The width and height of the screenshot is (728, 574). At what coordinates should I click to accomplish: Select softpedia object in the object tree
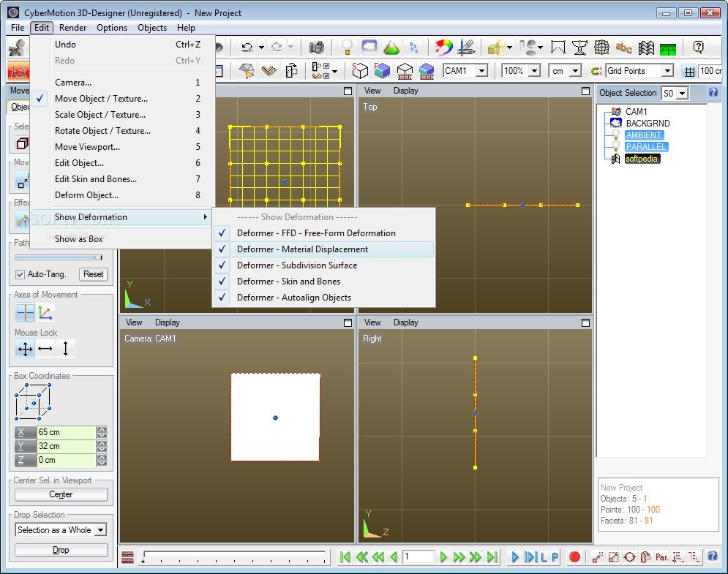[x=642, y=159]
